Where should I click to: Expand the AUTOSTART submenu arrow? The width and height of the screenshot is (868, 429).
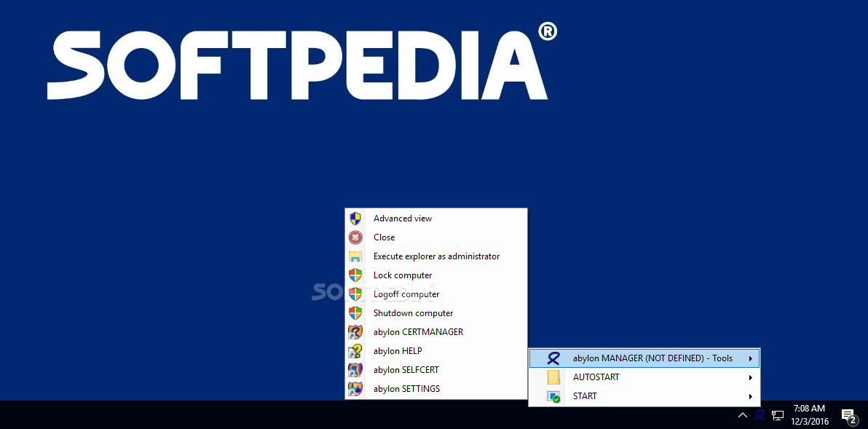[751, 377]
